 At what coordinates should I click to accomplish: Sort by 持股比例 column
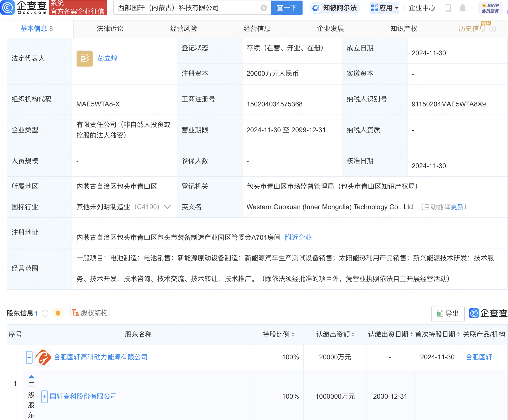[293, 334]
